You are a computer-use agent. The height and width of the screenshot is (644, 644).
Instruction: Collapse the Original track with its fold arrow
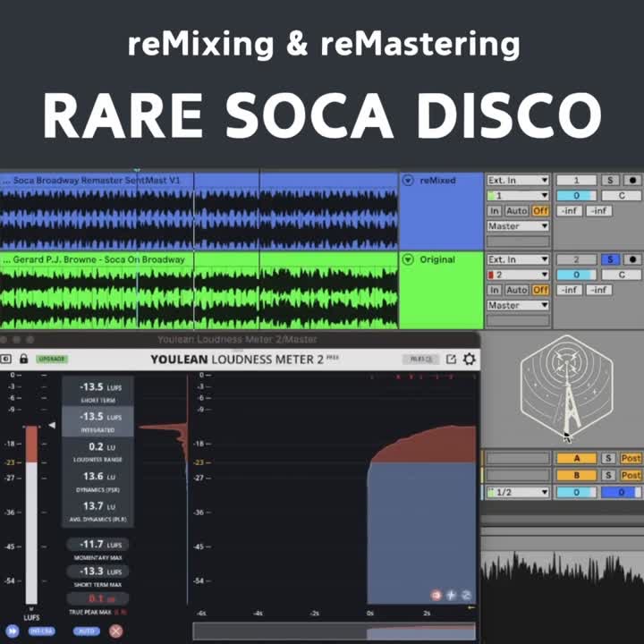[408, 259]
